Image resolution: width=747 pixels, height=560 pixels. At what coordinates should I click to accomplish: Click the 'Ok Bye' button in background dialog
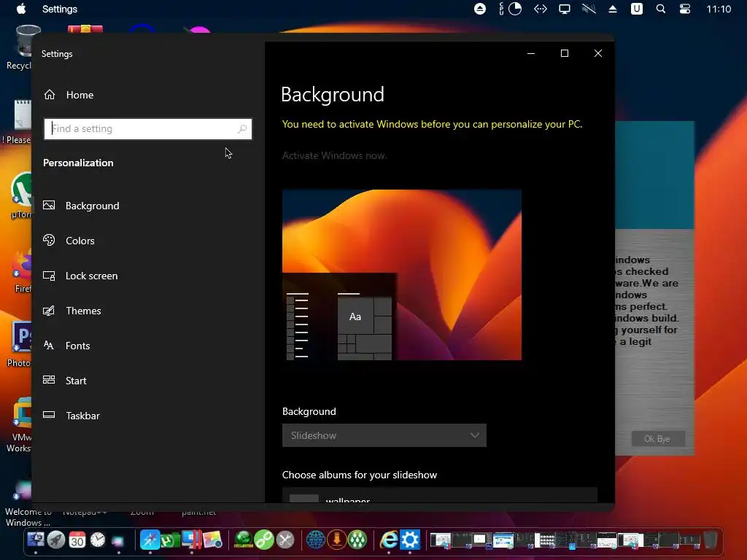click(x=657, y=438)
